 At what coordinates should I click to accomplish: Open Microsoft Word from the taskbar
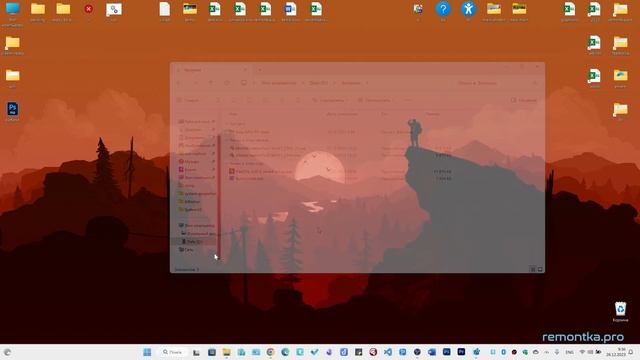tap(432, 352)
